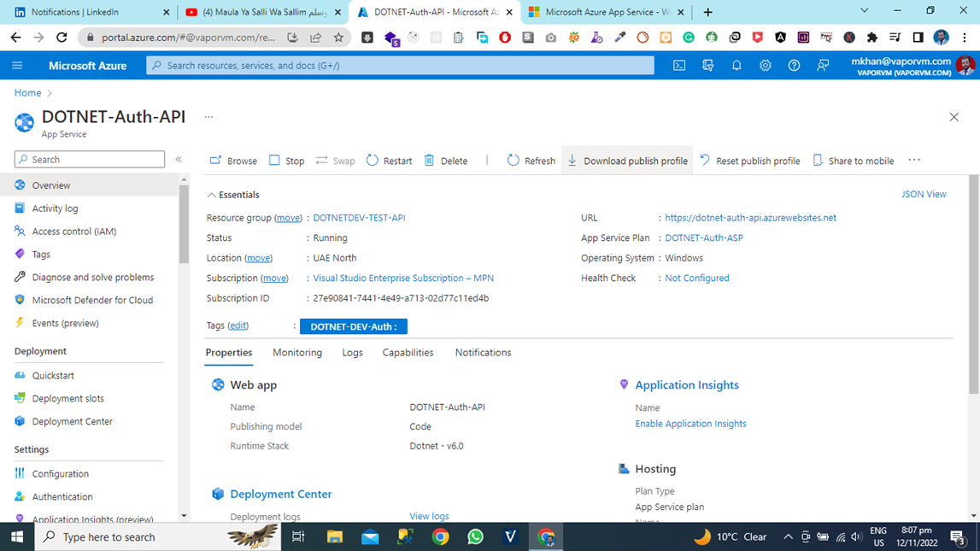Open Tags from the sidebar
Screen dimensions: 980x551
click(38, 254)
